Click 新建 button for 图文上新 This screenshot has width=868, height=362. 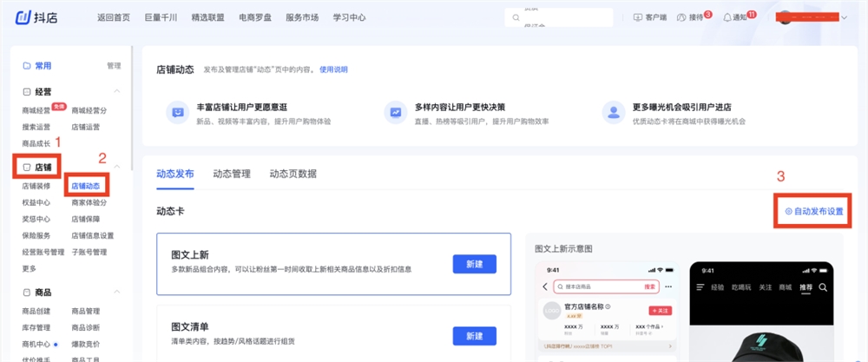click(x=474, y=263)
